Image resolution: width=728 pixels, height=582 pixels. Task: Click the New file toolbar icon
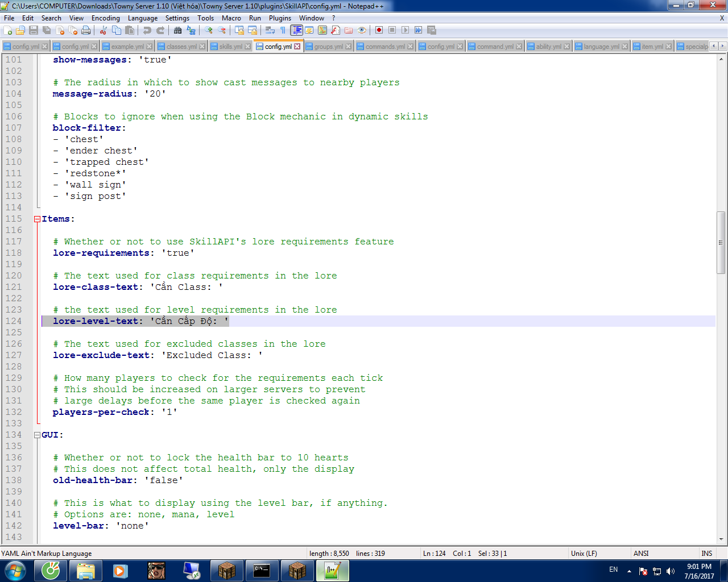8,30
